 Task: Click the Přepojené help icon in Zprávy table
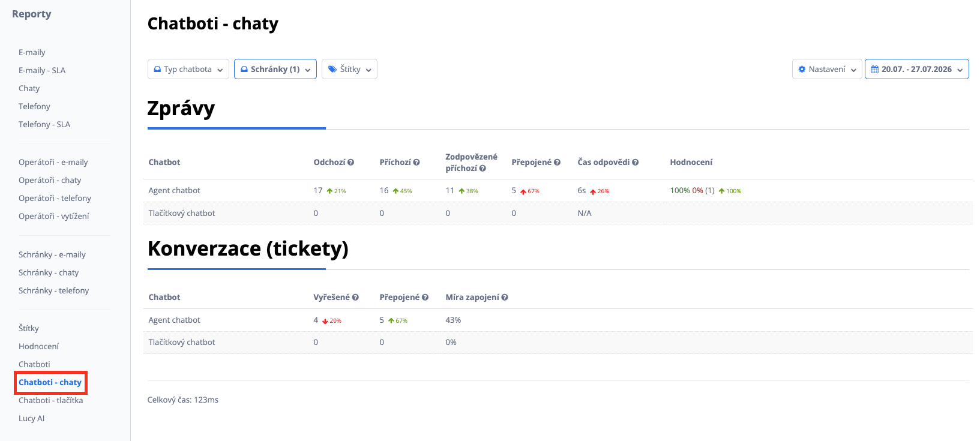tap(557, 162)
